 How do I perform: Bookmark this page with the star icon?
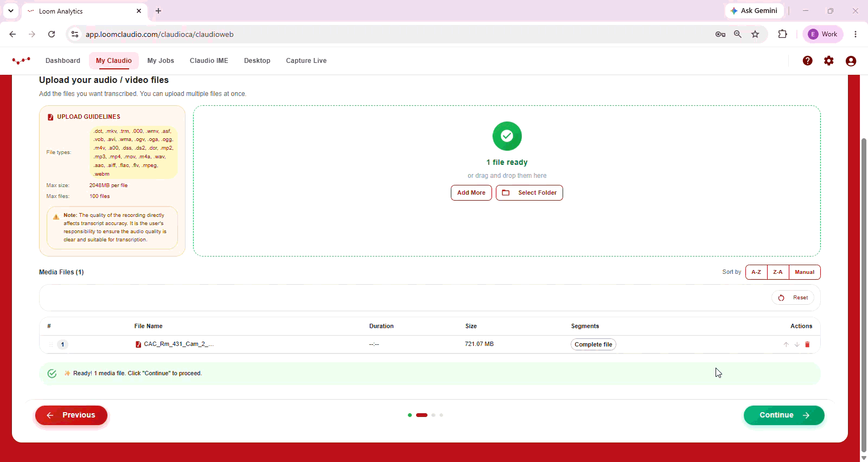tap(755, 34)
